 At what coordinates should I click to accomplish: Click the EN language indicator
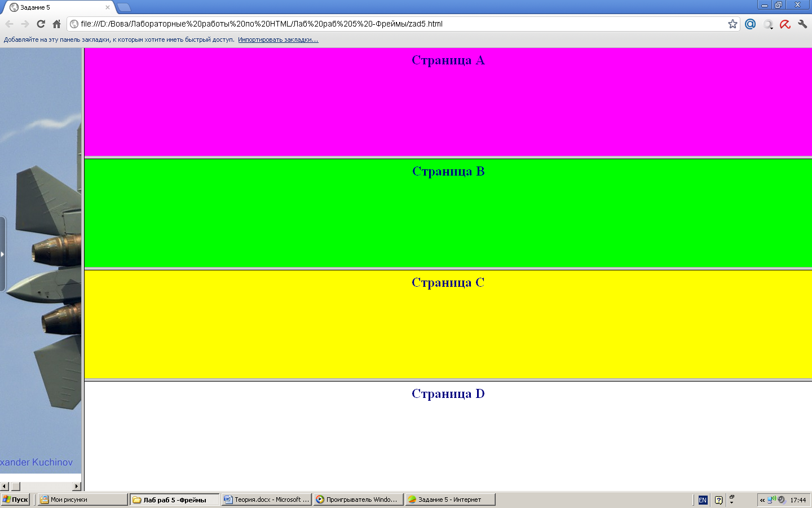tap(703, 500)
